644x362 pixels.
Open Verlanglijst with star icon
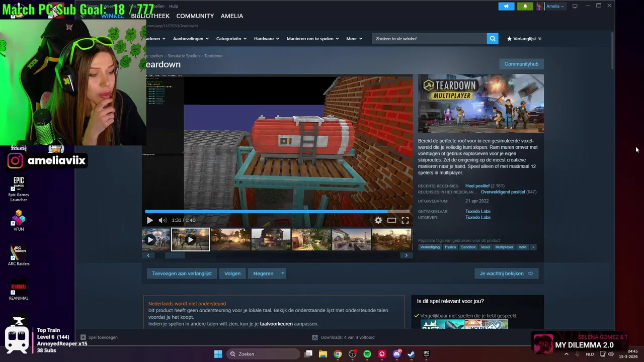pyautogui.click(x=524, y=39)
